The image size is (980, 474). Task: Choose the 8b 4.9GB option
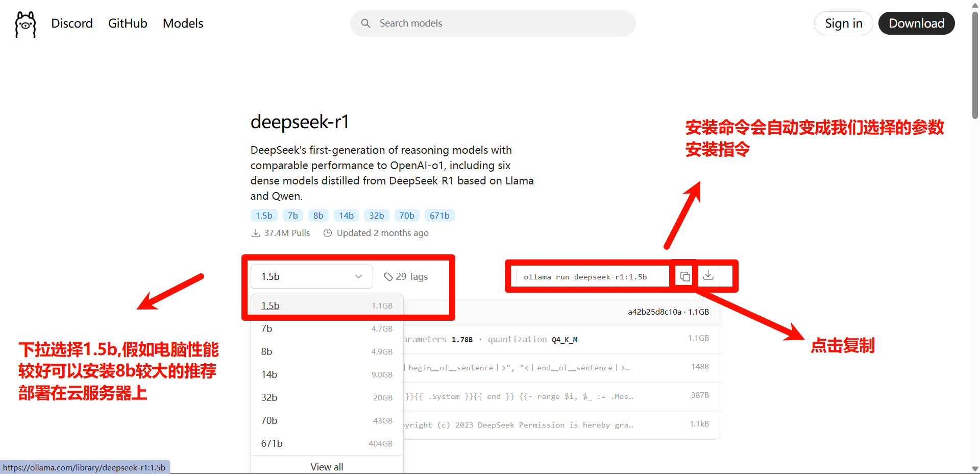click(327, 351)
